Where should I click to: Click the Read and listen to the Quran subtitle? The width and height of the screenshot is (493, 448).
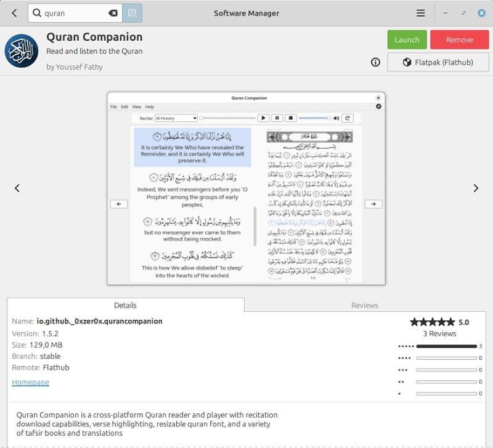pyautogui.click(x=94, y=51)
